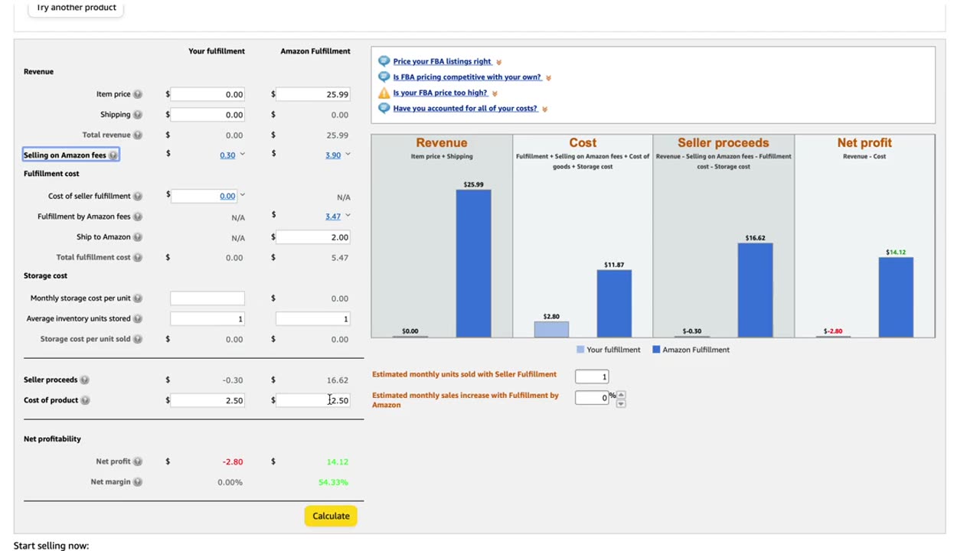Click Seller proceeds value 16.62

click(338, 380)
